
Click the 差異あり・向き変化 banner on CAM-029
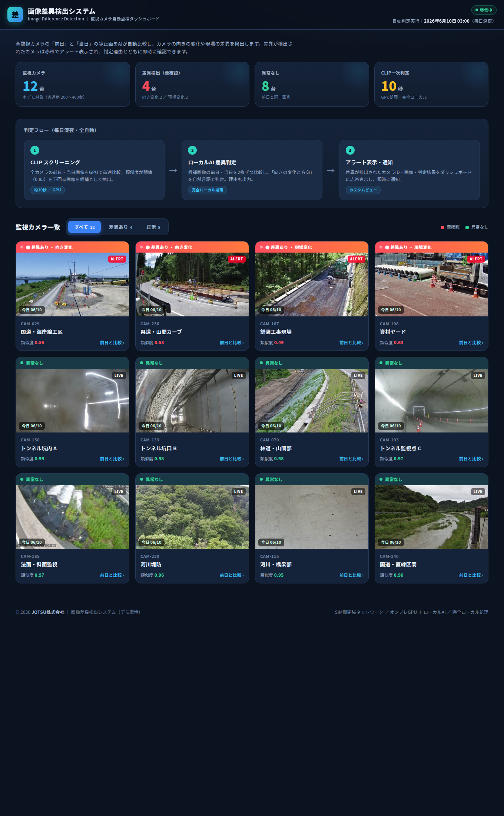[x=72, y=247]
